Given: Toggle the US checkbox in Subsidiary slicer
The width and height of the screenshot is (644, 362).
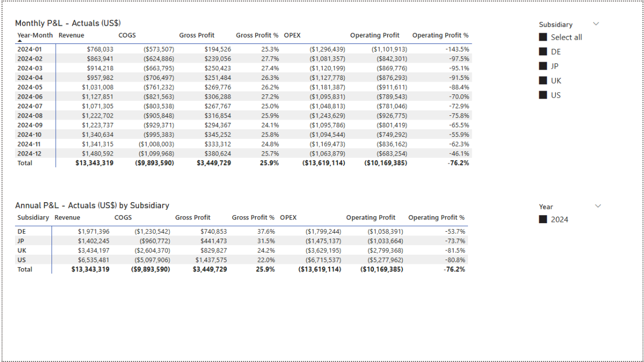Looking at the screenshot, I should click(543, 95).
